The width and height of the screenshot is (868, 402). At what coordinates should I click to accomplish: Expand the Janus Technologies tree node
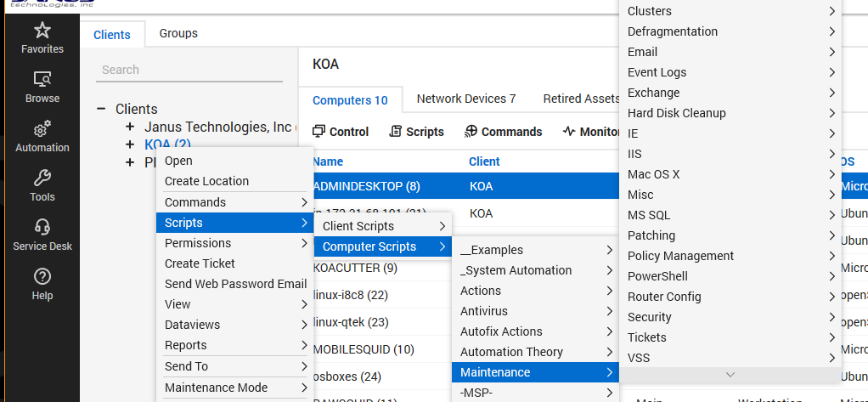click(130, 127)
